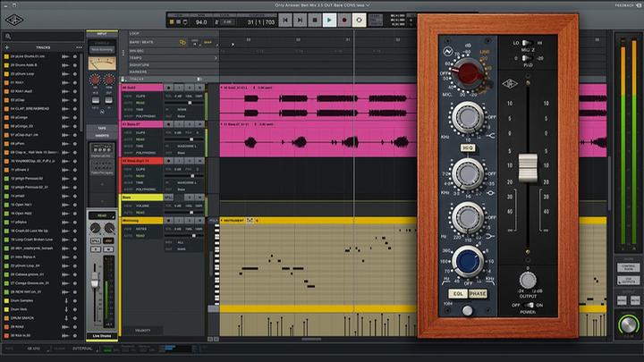Click waveform icon on 01 Kick1 track row
The width and height of the screenshot is (644, 362).
[65, 82]
